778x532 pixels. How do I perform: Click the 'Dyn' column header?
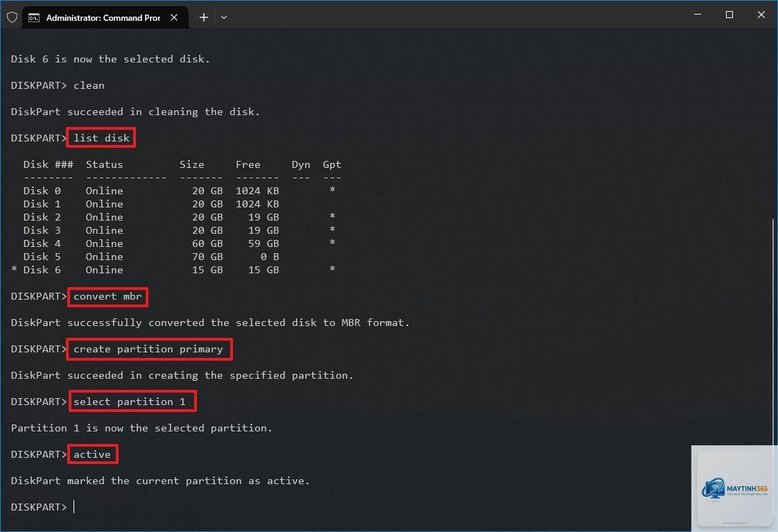301,164
